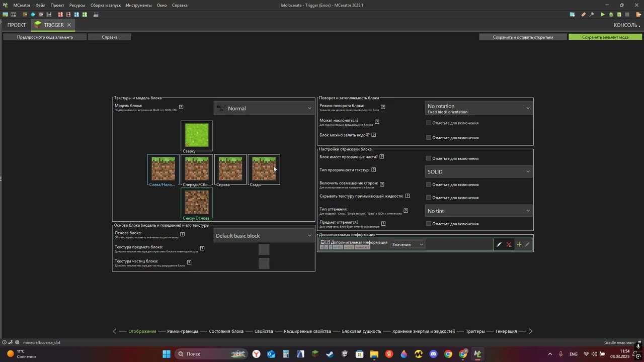This screenshot has height=362, width=644.
Task: Click the blue round icon in left toolbar
Action: (x=33, y=15)
